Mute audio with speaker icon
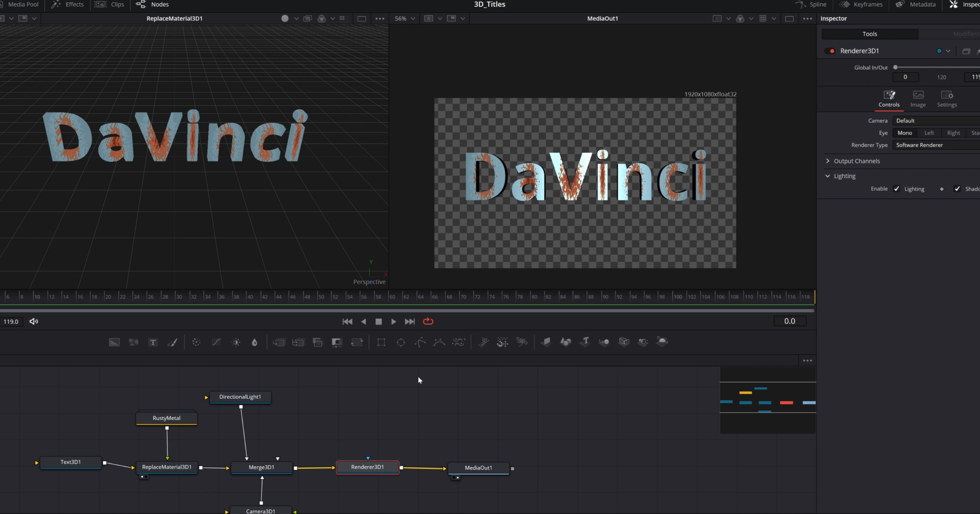Screen dimensions: 980x514 (34, 321)
